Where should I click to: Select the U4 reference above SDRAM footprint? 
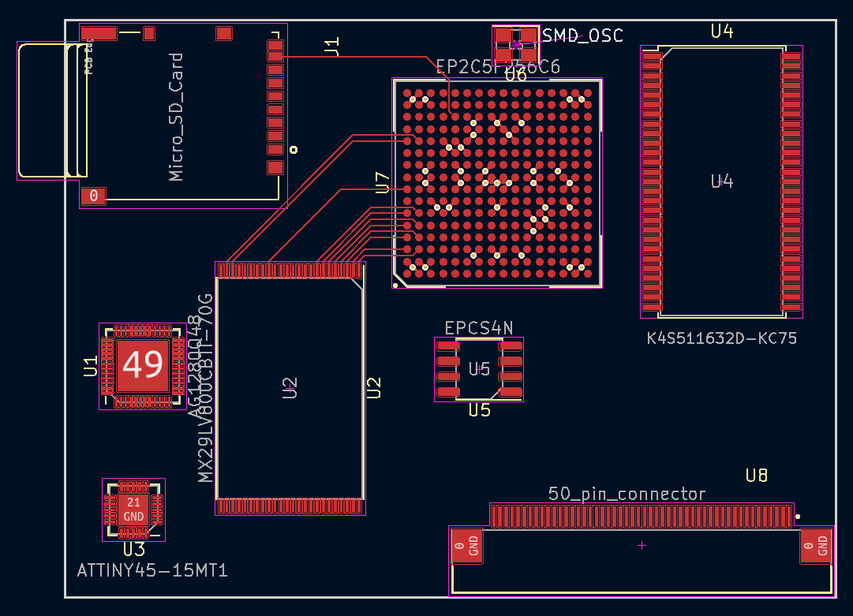722,31
